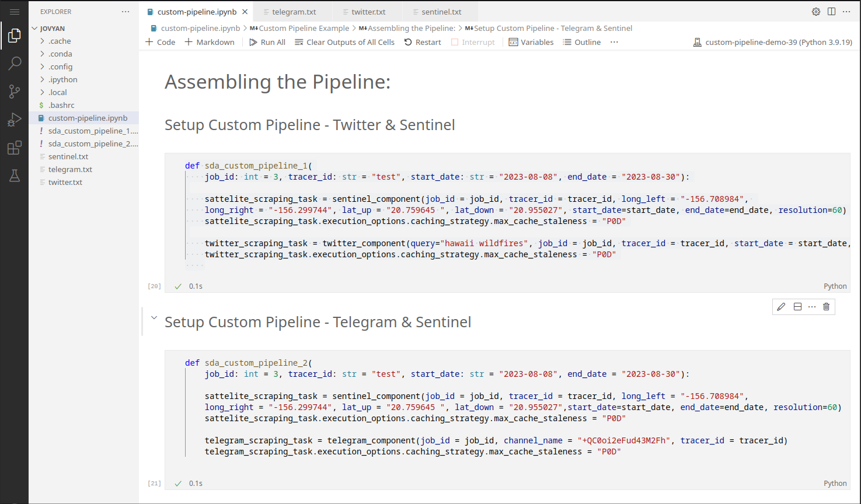Split the Telegram & Sentinel cell
861x504 pixels.
pos(797,307)
